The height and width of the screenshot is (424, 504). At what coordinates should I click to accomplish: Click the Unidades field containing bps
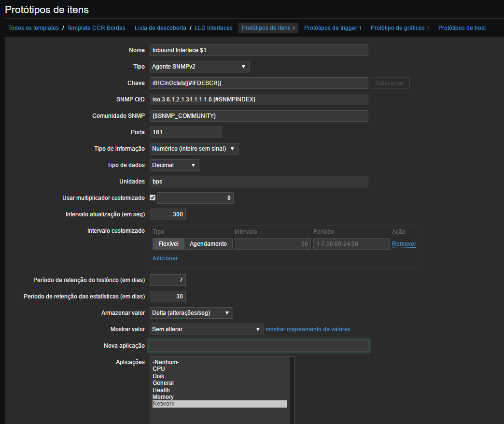point(259,182)
